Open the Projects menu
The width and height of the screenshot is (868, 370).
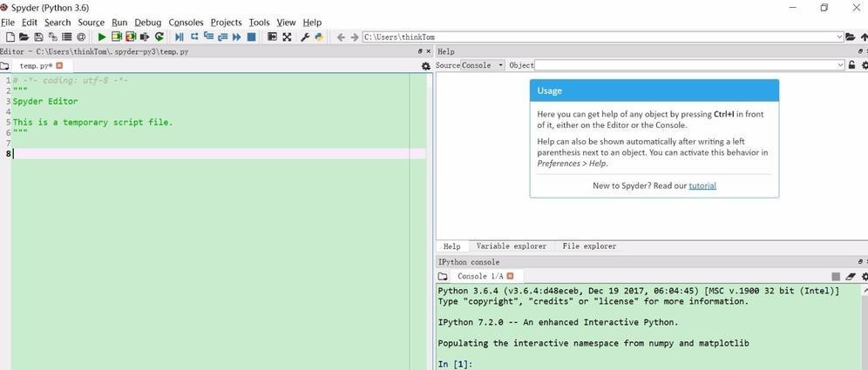click(226, 23)
